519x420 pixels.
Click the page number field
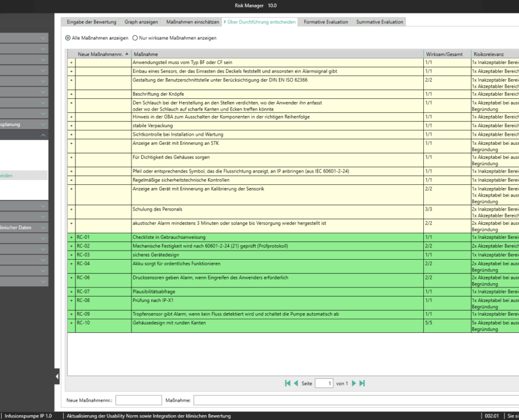click(324, 384)
